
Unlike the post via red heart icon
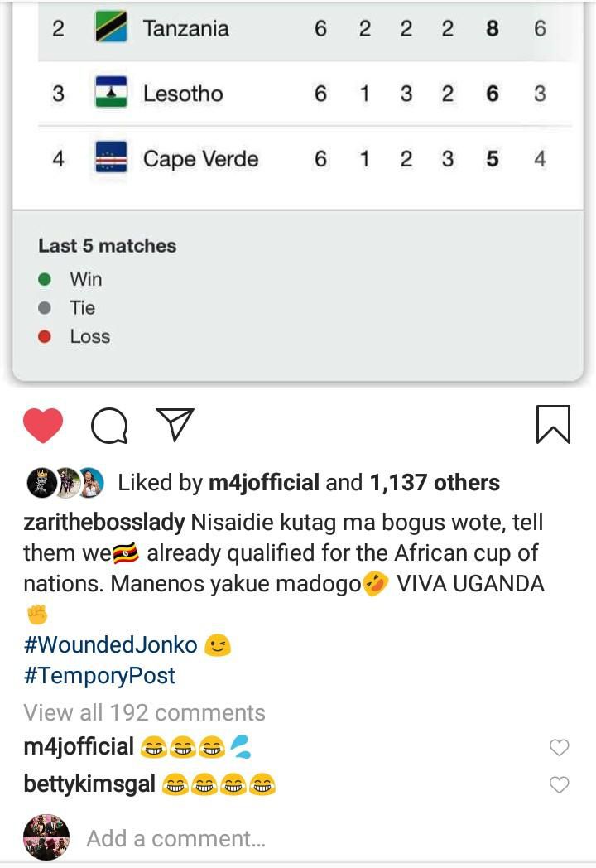(x=41, y=423)
